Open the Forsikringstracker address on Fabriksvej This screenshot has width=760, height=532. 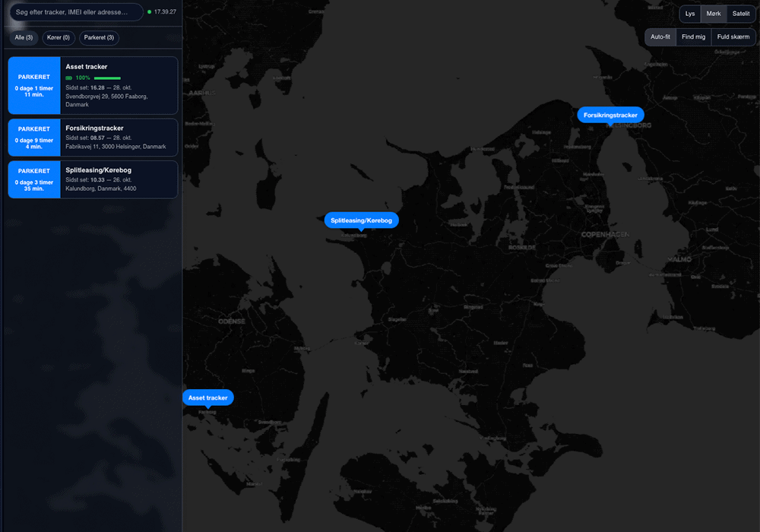pyautogui.click(x=116, y=147)
